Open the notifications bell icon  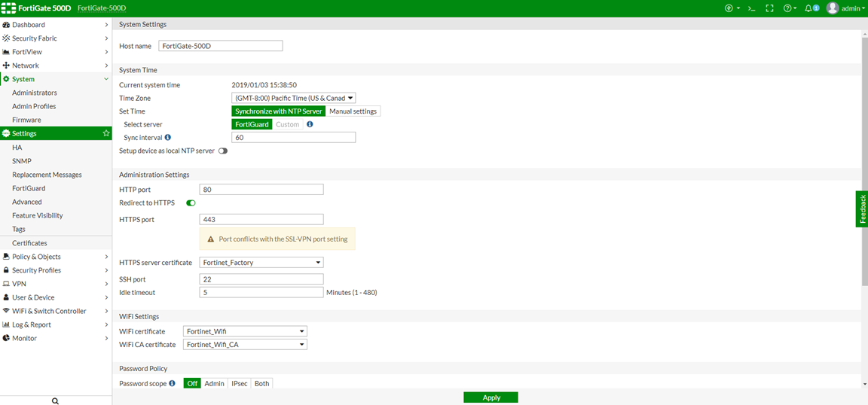click(808, 8)
